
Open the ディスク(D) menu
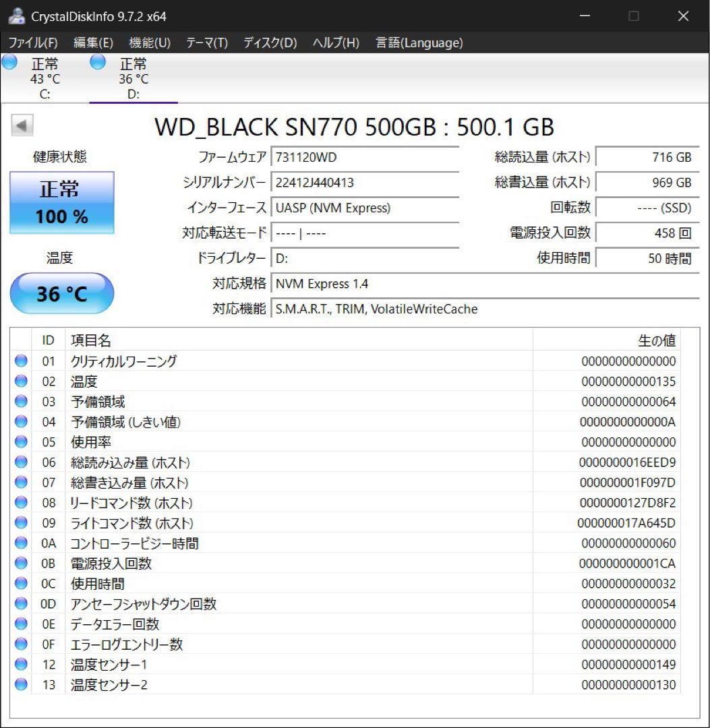coord(268,42)
